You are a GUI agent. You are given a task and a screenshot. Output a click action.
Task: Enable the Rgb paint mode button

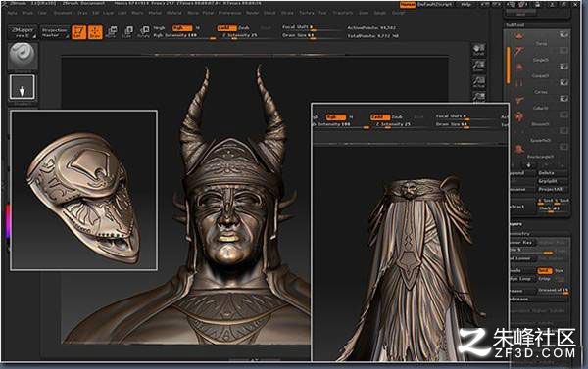(x=182, y=28)
